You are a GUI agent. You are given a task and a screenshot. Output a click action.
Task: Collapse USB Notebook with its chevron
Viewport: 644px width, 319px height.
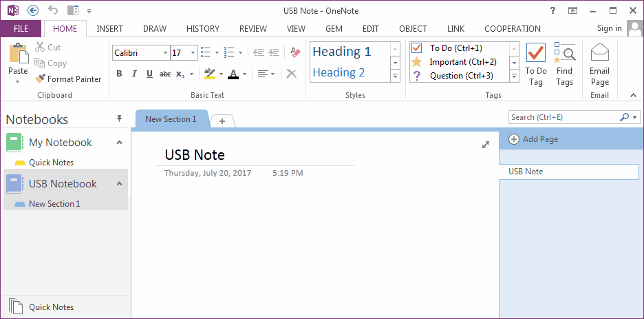click(x=119, y=184)
